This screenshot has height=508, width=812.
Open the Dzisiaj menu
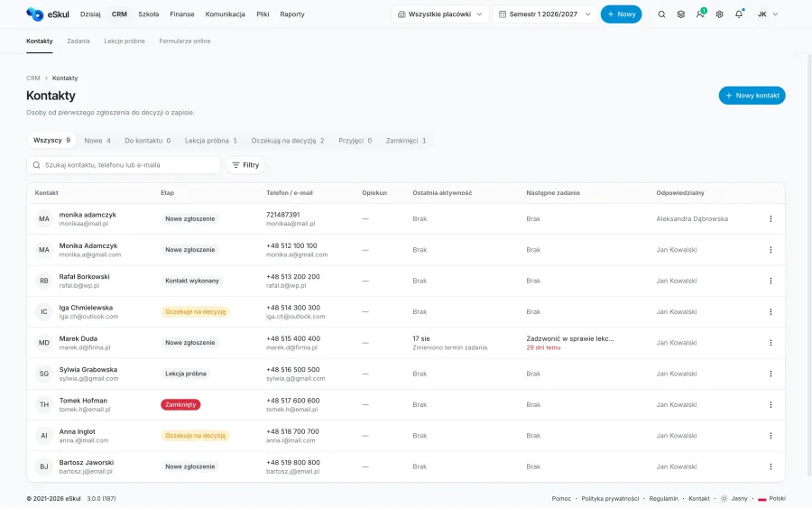90,14
